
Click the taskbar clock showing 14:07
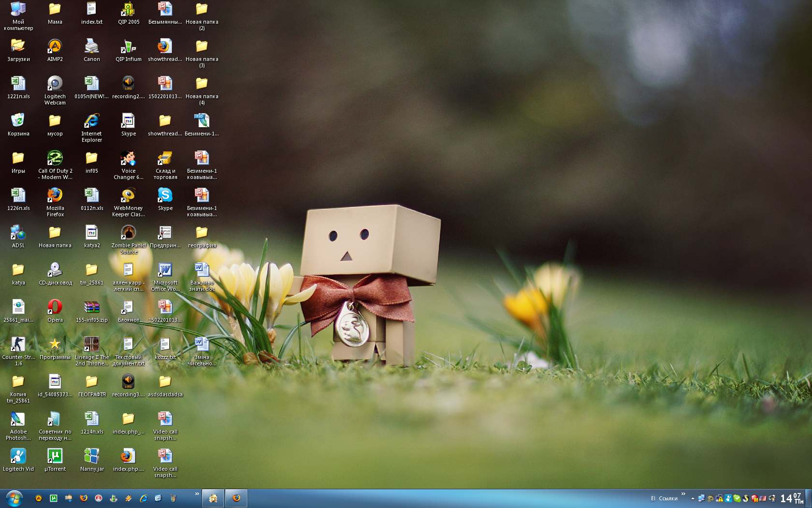[x=791, y=498]
